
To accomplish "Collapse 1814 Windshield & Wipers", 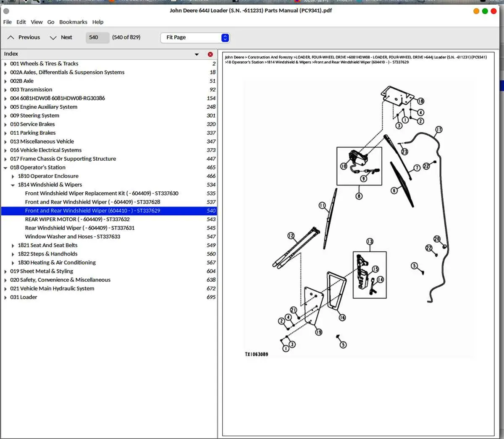I will coord(13,185).
